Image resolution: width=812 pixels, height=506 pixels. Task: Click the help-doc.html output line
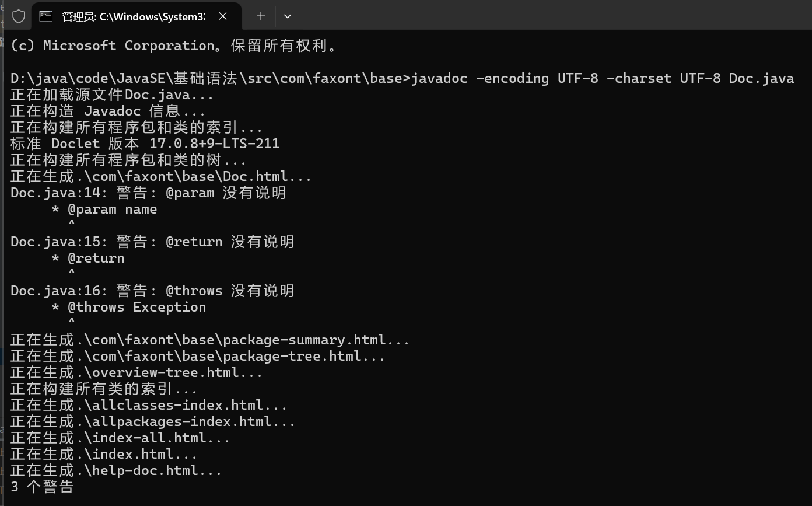pos(116,470)
